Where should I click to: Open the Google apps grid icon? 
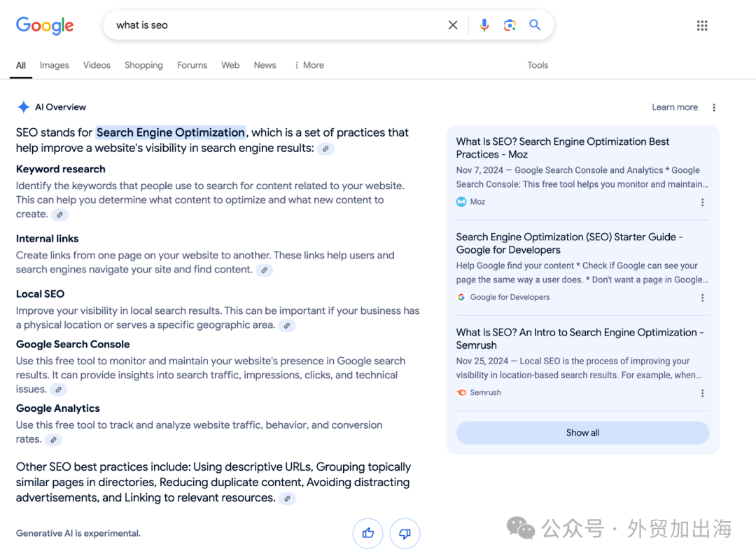(702, 25)
